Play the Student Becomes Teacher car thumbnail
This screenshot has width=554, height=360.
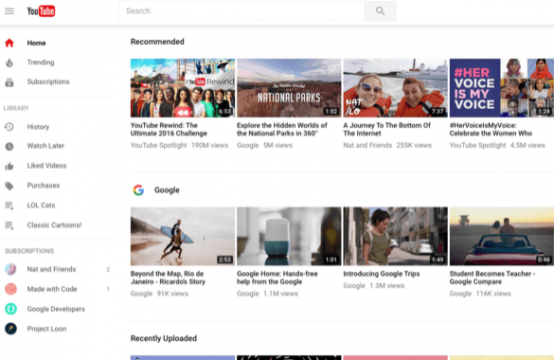coord(502,236)
